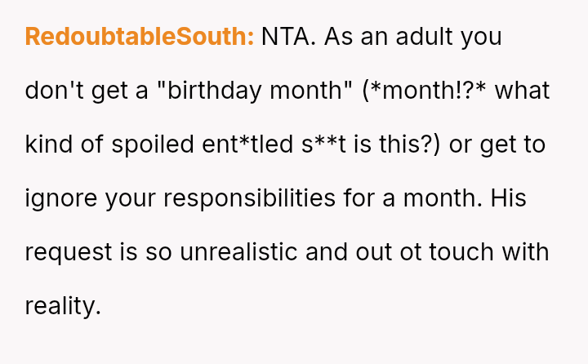Viewport: 588px width, 364px height.
Task: Click the word "what" ending second line
Action: coord(523,91)
